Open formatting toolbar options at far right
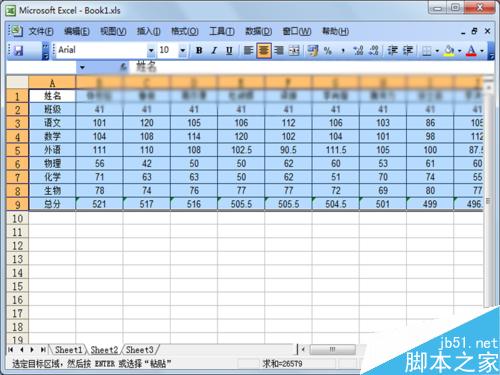The image size is (500, 375). point(491,51)
